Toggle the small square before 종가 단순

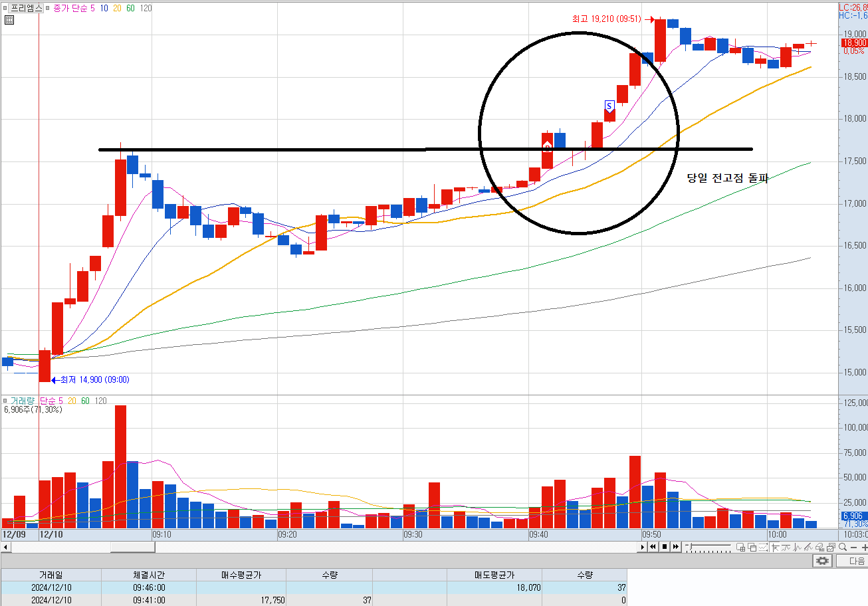49,8
